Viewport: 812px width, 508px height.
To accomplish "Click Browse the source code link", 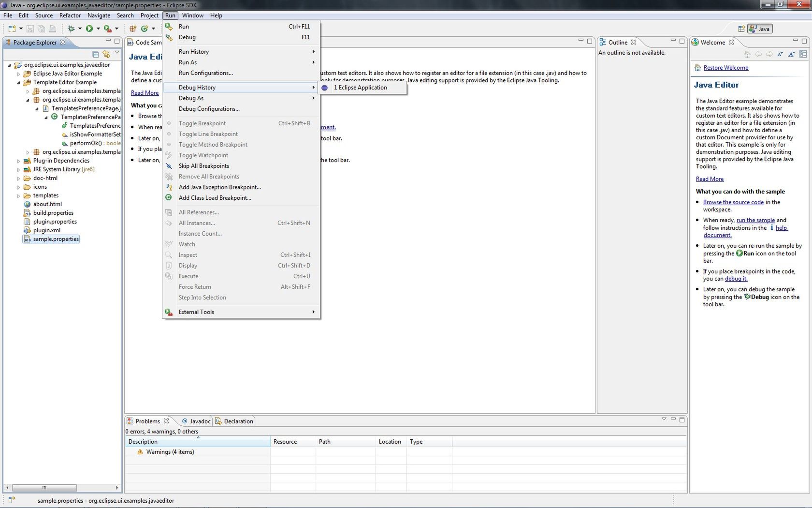I will pos(733,202).
